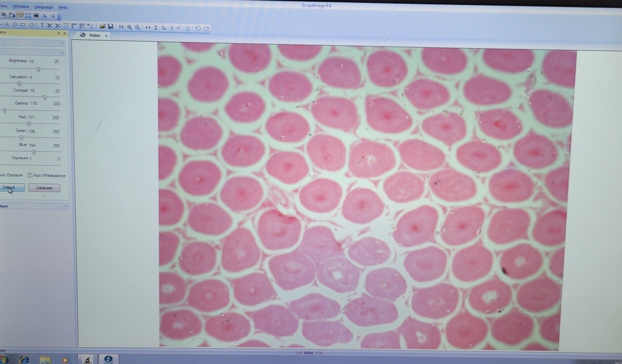Close the Video tab

click(106, 36)
